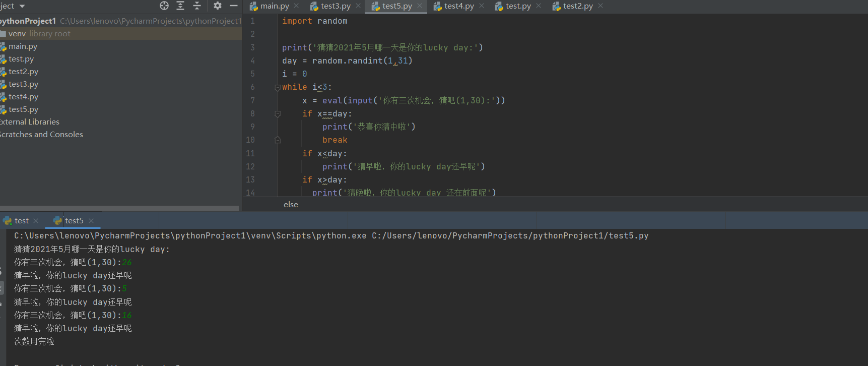Click the python icon on the test2.py editor tab
The image size is (868, 366).
(556, 6)
